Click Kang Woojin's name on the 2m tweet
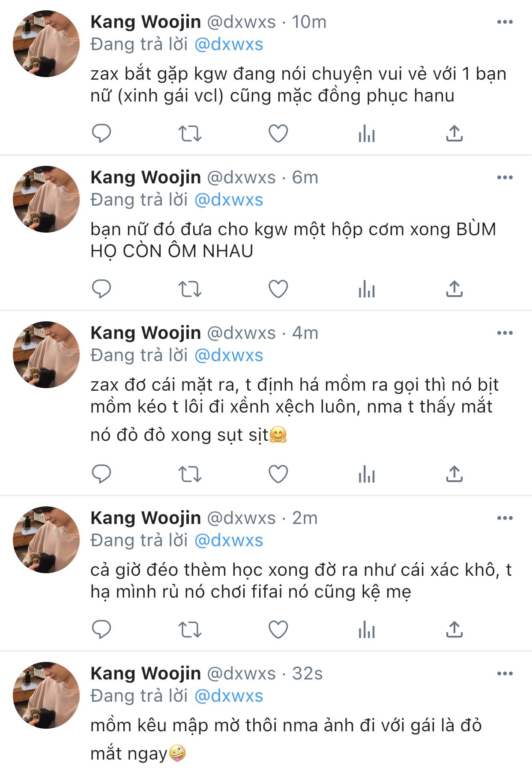 [x=146, y=518]
